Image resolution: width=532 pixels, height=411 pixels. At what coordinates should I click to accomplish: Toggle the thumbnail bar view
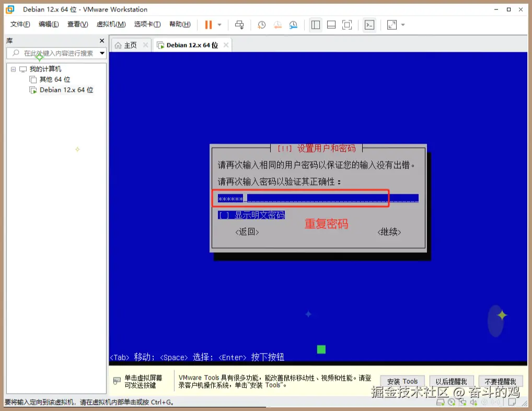pos(331,25)
